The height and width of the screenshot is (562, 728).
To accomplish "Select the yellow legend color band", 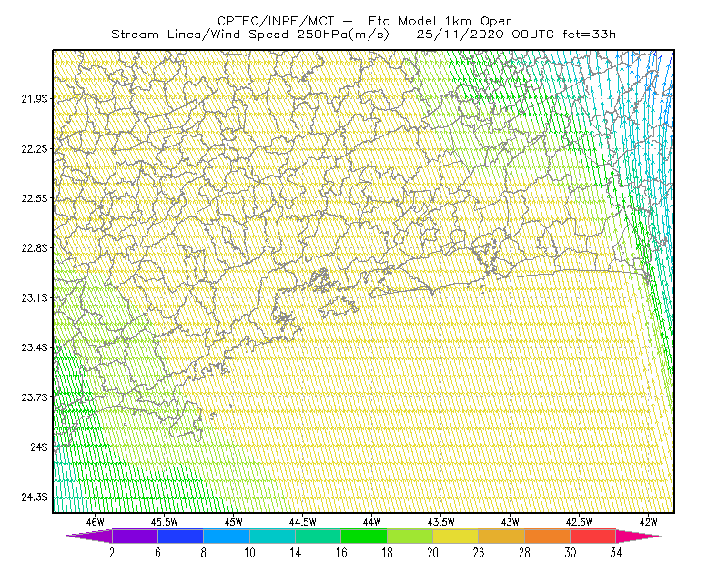I will coord(456,536).
